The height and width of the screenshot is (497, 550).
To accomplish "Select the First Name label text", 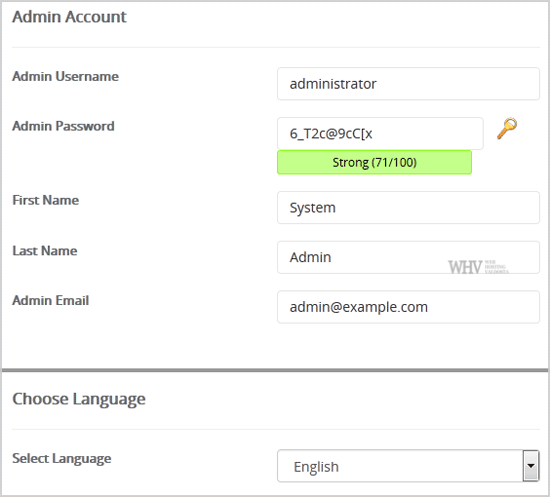I will 46,200.
